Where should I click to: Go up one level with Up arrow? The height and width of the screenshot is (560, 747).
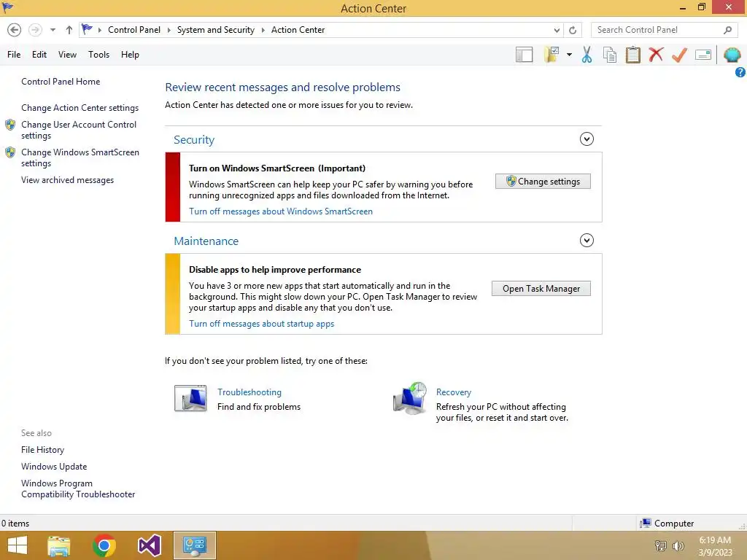point(69,30)
